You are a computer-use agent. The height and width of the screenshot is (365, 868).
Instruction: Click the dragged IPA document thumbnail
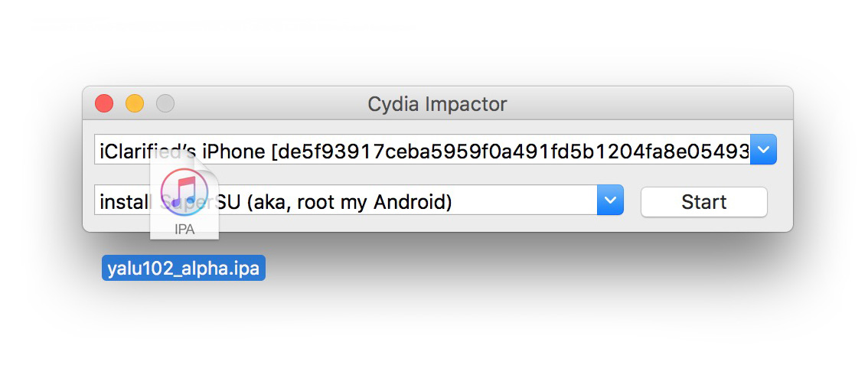184,199
